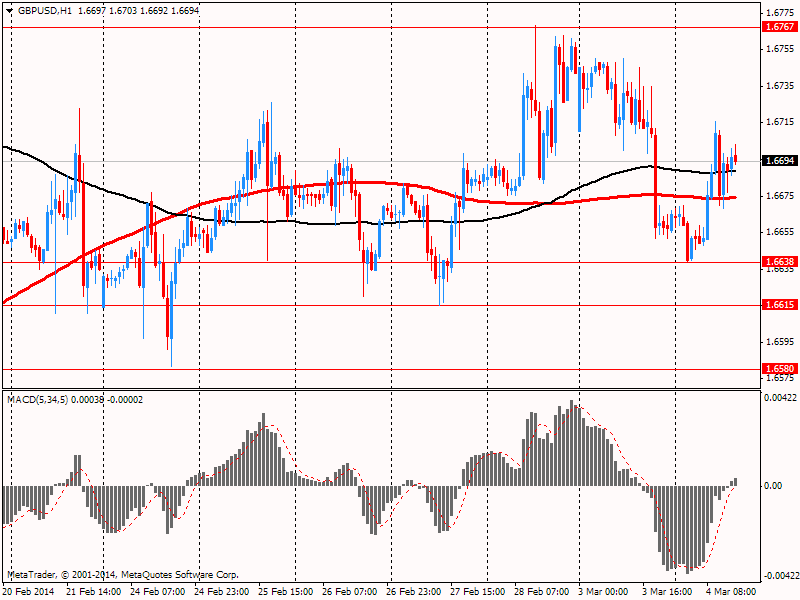Image resolution: width=800 pixels, height=600 pixels.
Task: Open the chart menu triangle beside GBPUSD,H1
Action: pos(10,11)
